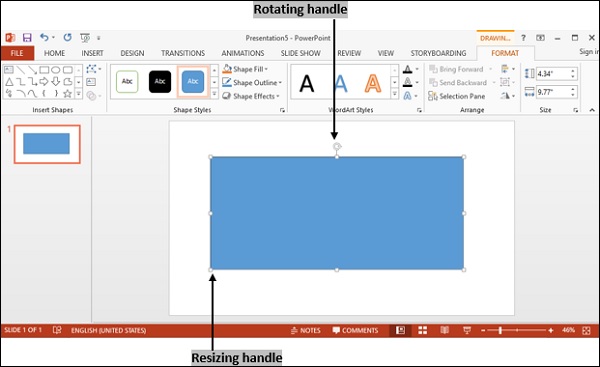Screen dimensions: 600x367
Task: Select the Rectangle shape in gallery
Action: coord(44,70)
